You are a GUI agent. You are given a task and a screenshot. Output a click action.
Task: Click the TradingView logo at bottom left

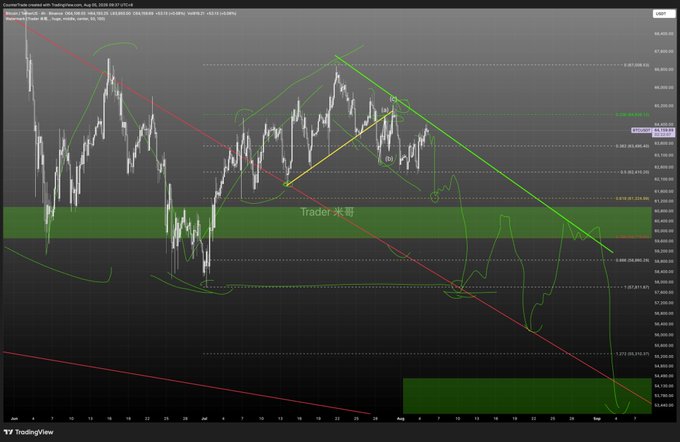pos(29,432)
